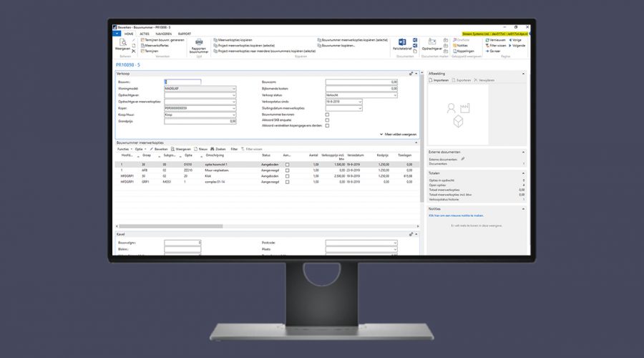Click Termijnen bouwnr. genereren ribbon item

[162, 40]
